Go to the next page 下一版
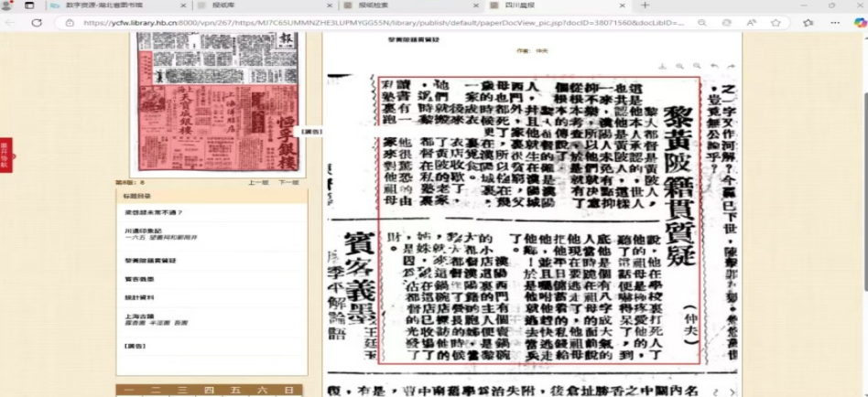The image size is (868, 397). [x=288, y=183]
